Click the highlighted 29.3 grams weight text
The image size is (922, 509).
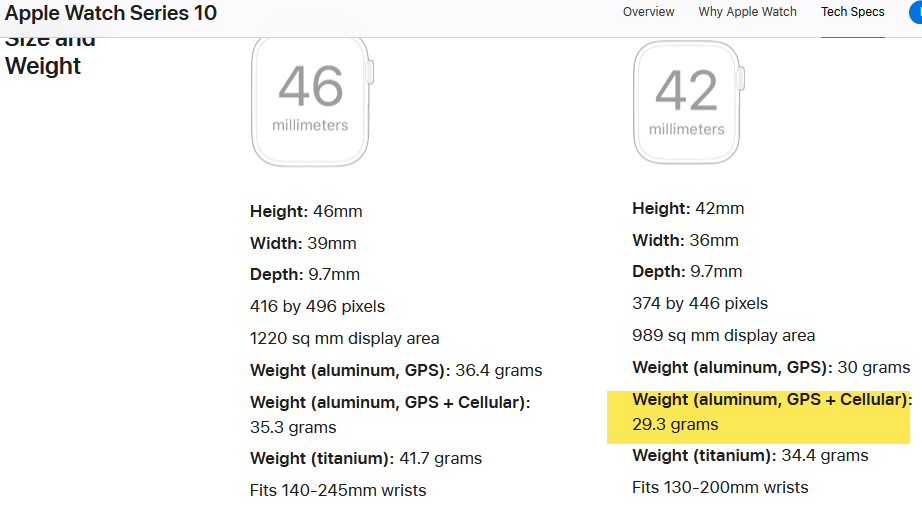[x=675, y=424]
